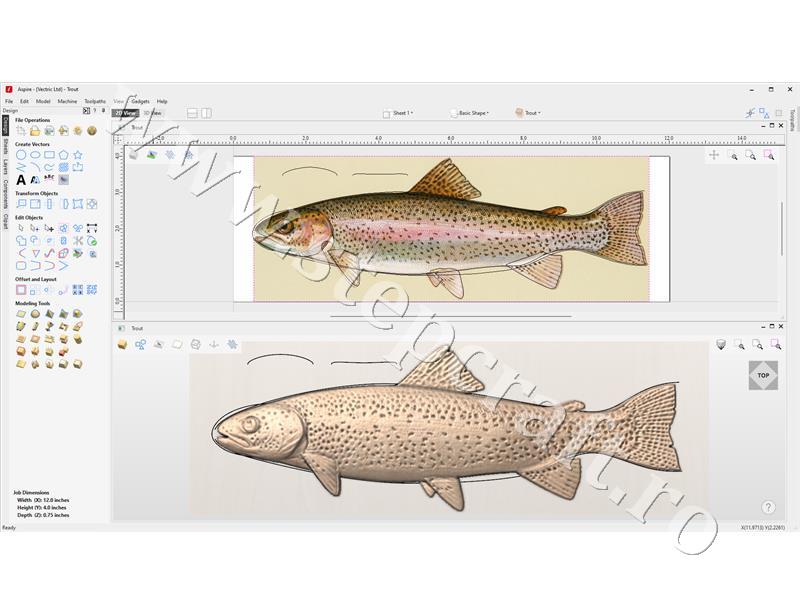Image resolution: width=800 pixels, height=615 pixels.
Task: Click the 2D view vertical scrollbar
Action: tap(781, 228)
